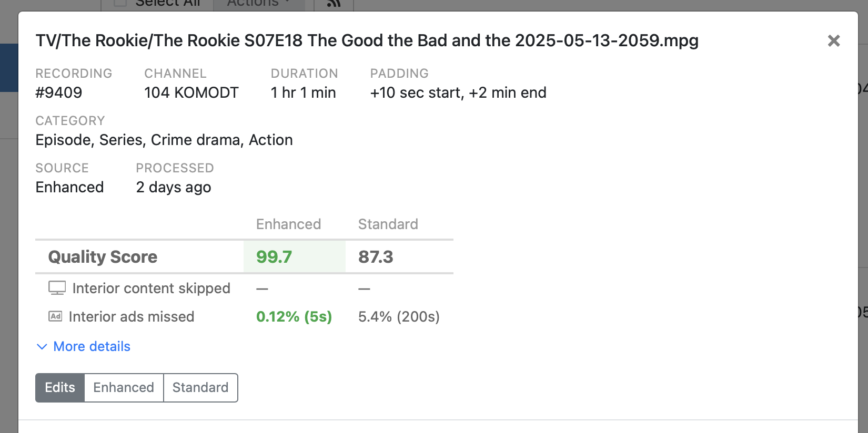The width and height of the screenshot is (868, 433).
Task: Click the RSS feed icon
Action: (334, 3)
